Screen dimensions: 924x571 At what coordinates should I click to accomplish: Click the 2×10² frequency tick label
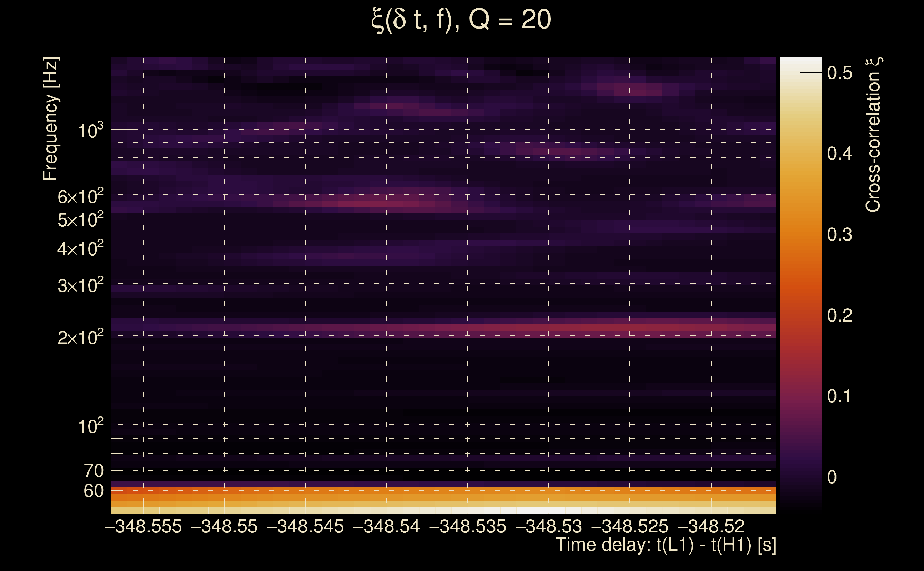point(80,337)
